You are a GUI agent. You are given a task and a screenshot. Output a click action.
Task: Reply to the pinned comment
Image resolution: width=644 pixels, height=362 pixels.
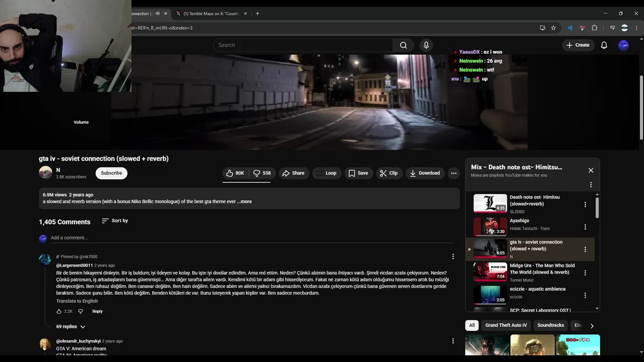pos(98,311)
